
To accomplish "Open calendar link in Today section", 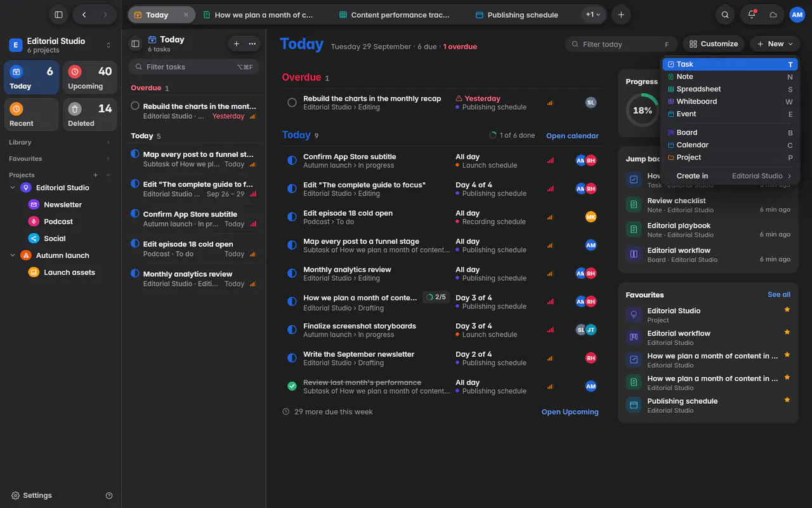I will coord(572,135).
